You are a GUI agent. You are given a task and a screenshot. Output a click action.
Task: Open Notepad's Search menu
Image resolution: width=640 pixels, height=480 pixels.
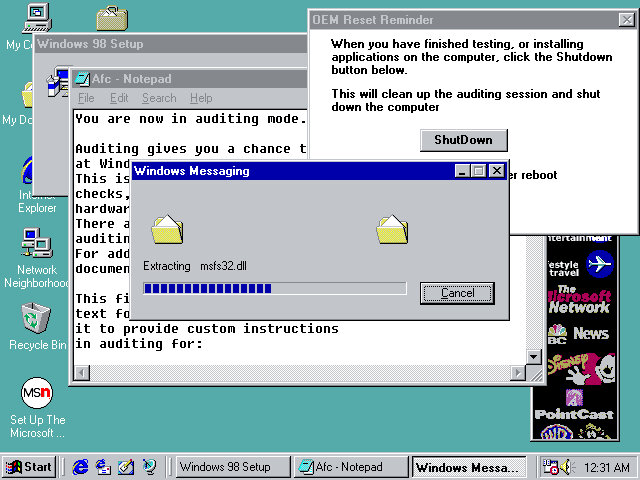tap(158, 98)
